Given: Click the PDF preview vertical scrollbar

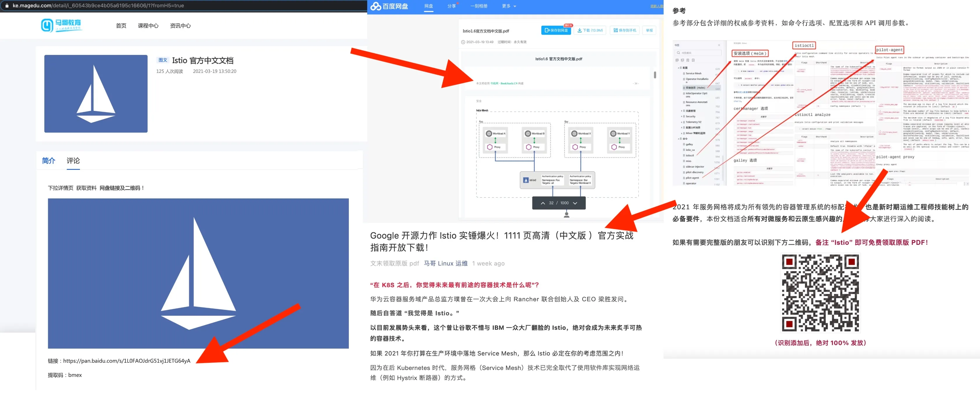Looking at the screenshot, I should (x=655, y=75).
